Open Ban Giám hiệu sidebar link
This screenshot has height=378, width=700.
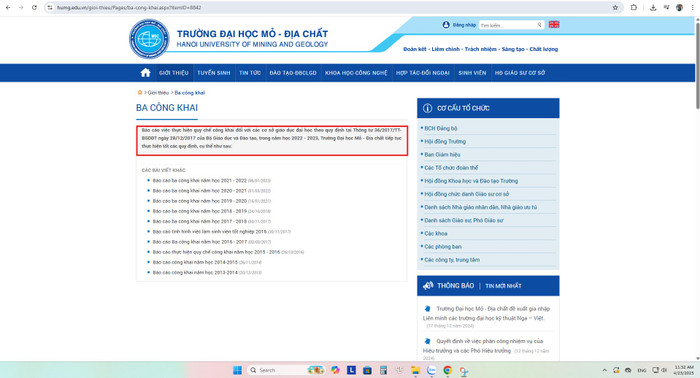tap(442, 154)
